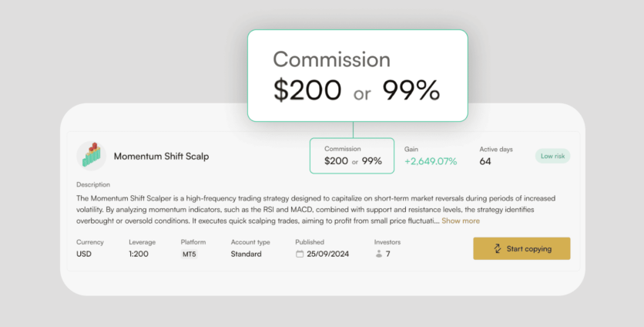The width and height of the screenshot is (644, 327).
Task: Click the MT5 platform tag
Action: tap(189, 254)
